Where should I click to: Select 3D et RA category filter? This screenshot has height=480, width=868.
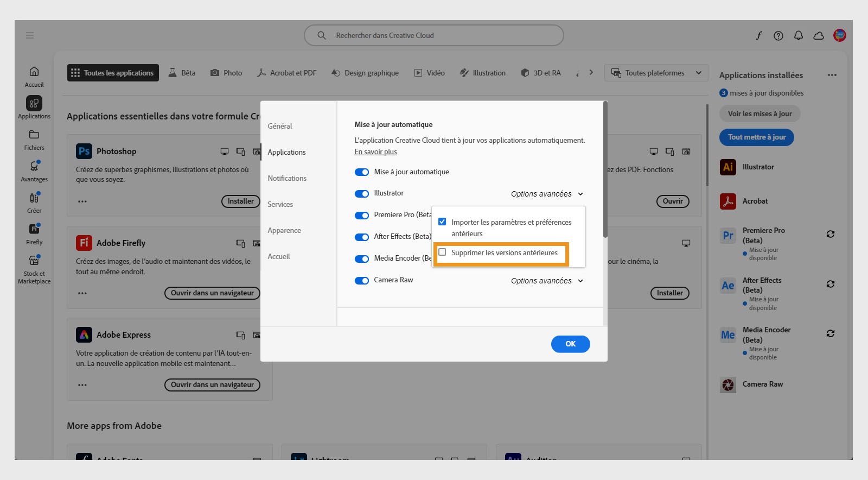click(x=540, y=73)
